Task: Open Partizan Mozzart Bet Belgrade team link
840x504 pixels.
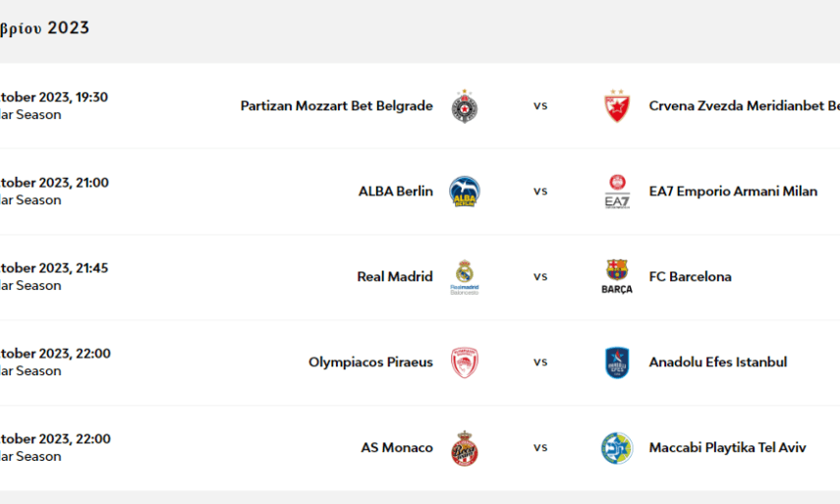Action: (x=336, y=106)
